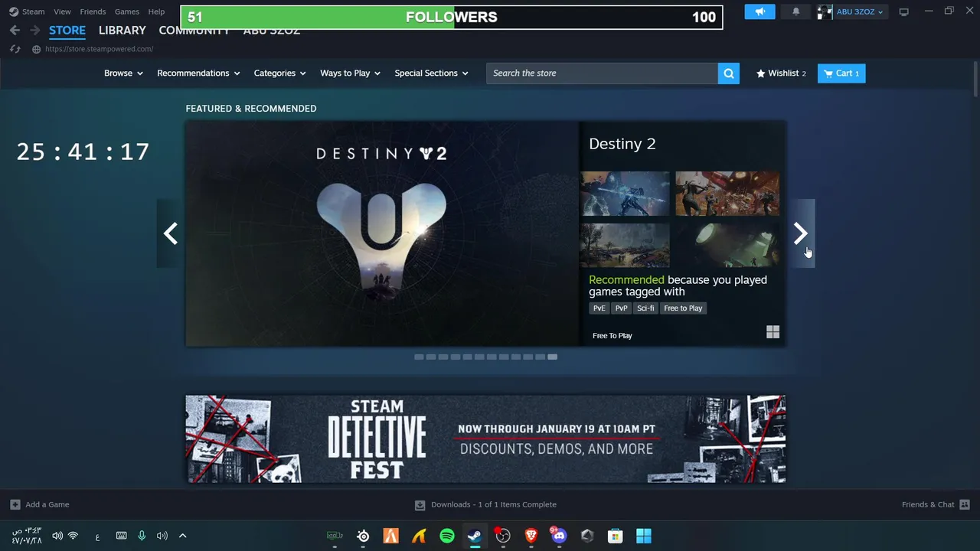The width and height of the screenshot is (980, 551).
Task: Open Microsoft Store from the taskbar
Action: click(616, 536)
